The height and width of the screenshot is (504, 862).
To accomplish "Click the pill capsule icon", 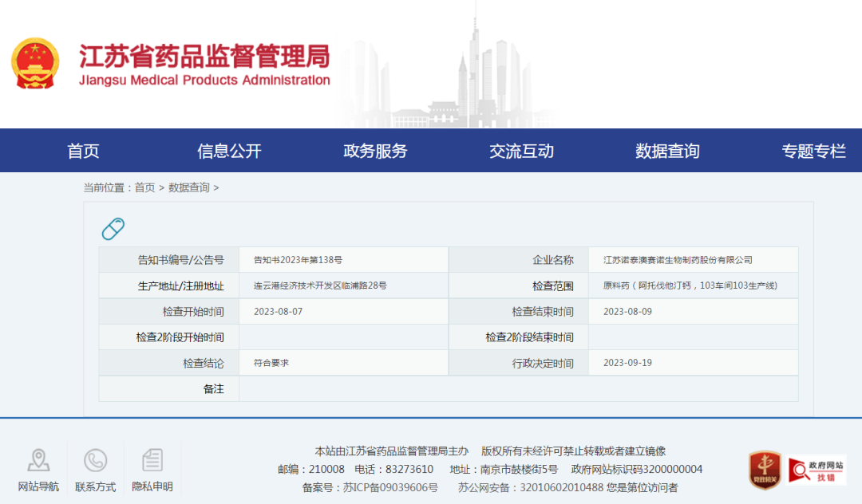I will (113, 229).
